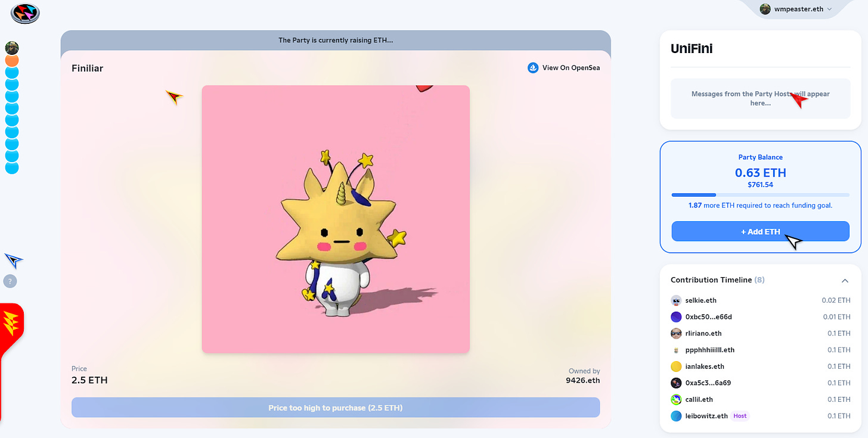Collapse the Contribution Timeline section

pyautogui.click(x=845, y=280)
